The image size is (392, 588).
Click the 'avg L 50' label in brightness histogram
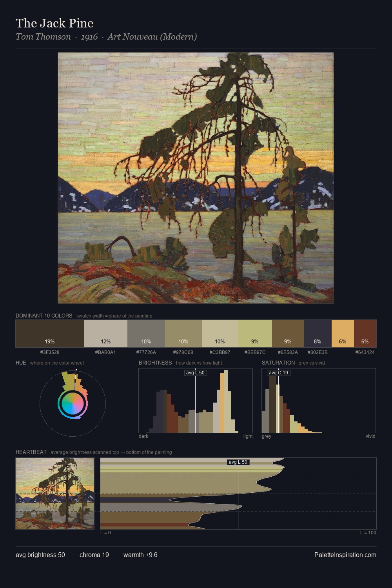pyautogui.click(x=195, y=373)
